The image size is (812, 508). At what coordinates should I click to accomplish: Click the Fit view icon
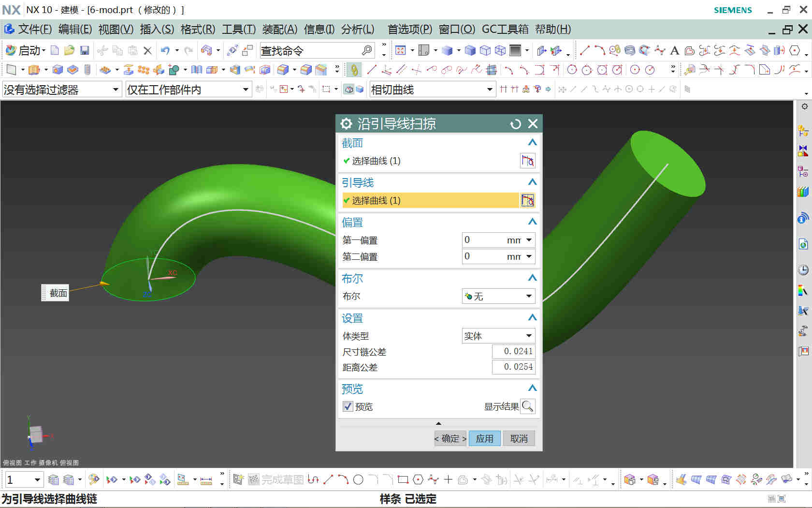pos(400,50)
